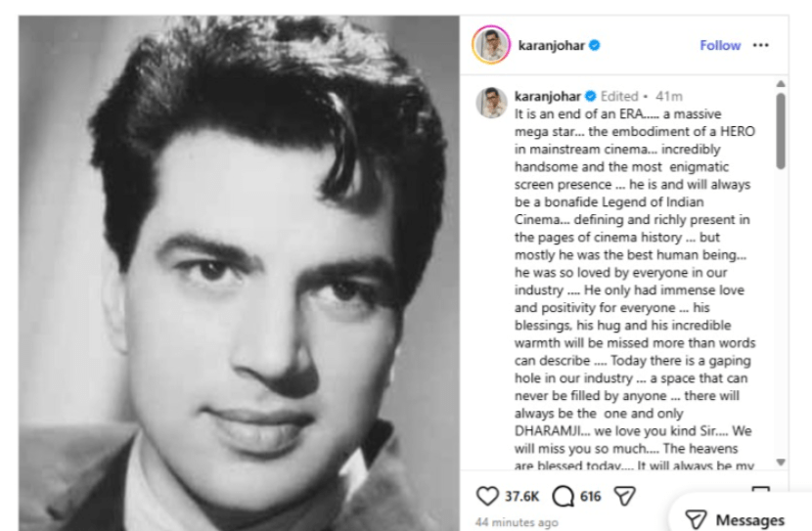
Task: Open comments via the speech bubble icon
Action: coord(563,496)
